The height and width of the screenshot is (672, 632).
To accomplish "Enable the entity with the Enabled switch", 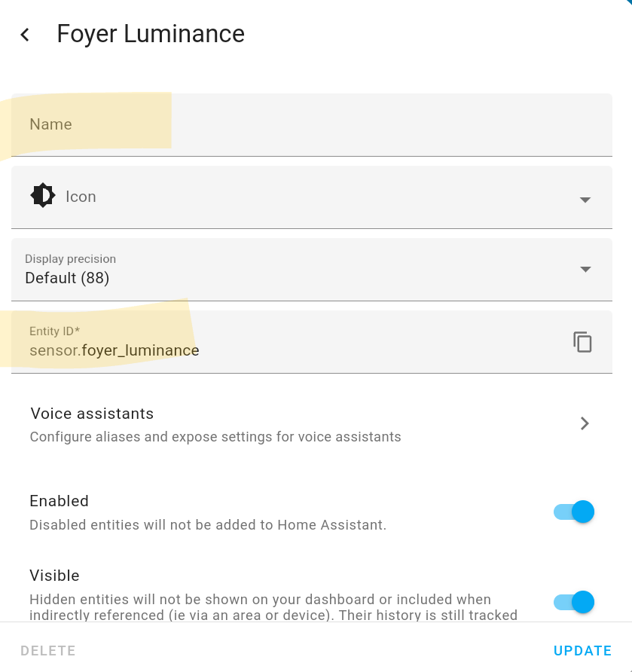I will coord(574,512).
